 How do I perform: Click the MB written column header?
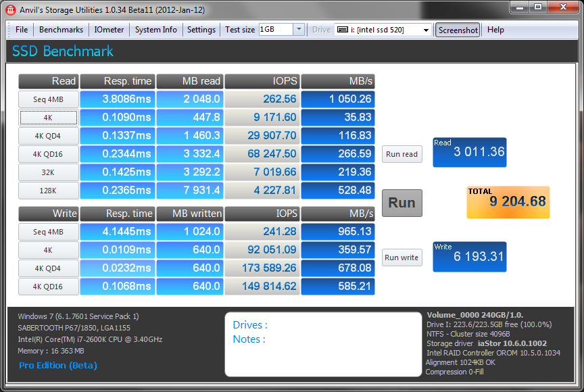(190, 214)
